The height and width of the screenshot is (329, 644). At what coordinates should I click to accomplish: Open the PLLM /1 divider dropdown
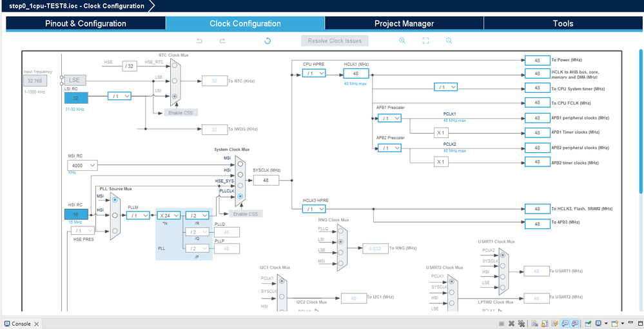(x=138, y=215)
